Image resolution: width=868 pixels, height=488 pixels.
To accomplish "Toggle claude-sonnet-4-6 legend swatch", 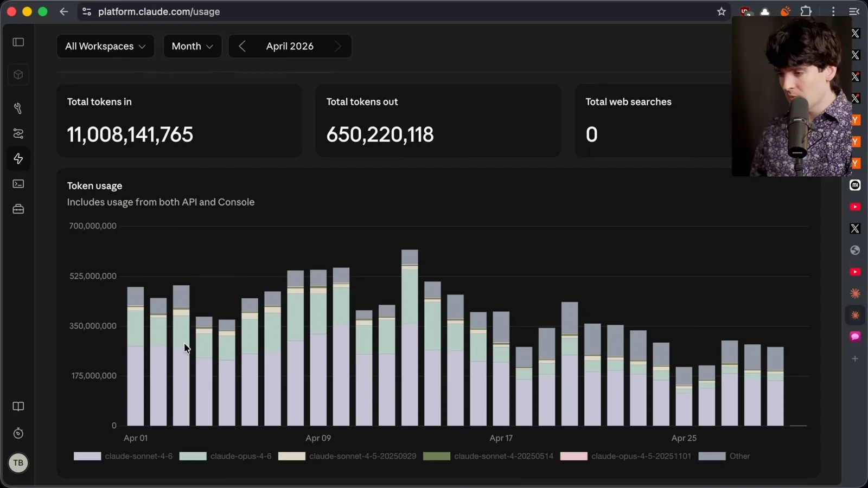I will tap(87, 456).
